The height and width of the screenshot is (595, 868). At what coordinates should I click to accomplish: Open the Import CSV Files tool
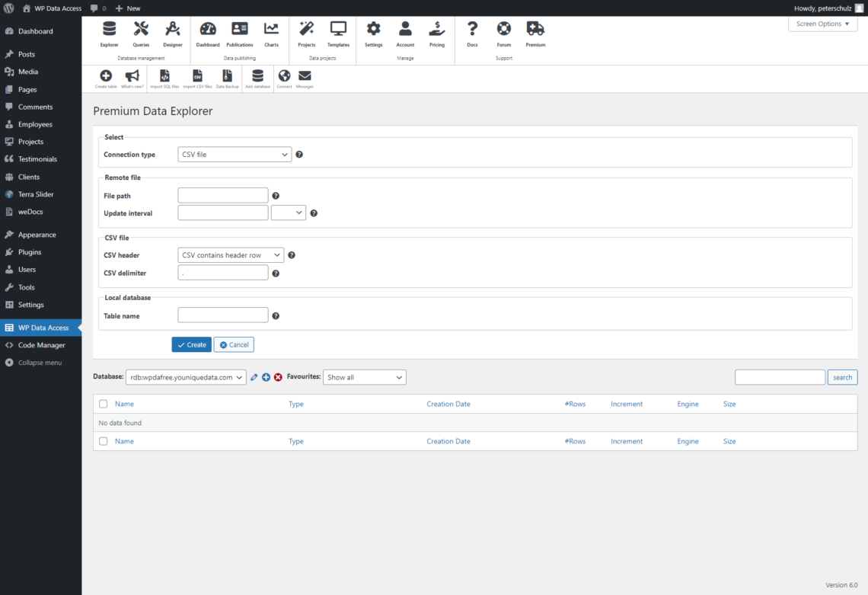[197, 76]
